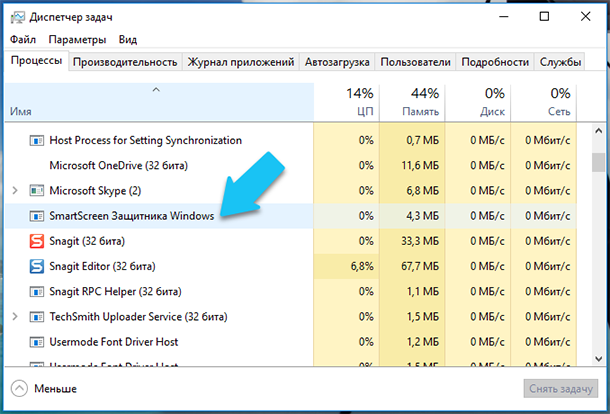Click the Usermode Font Driver Host icon
This screenshot has height=414, width=610.
37,342
